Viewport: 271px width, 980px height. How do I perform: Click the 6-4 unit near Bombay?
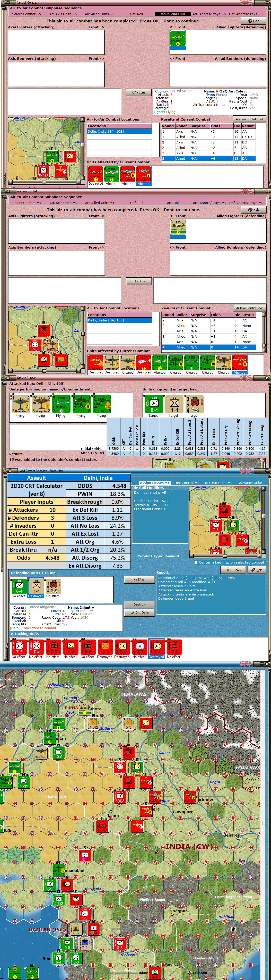[x=58, y=959]
